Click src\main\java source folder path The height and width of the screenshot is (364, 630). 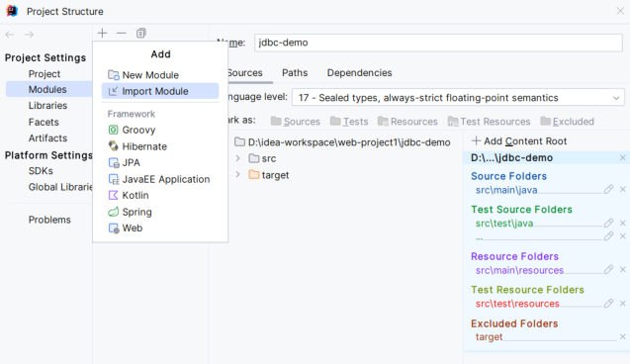506,190
